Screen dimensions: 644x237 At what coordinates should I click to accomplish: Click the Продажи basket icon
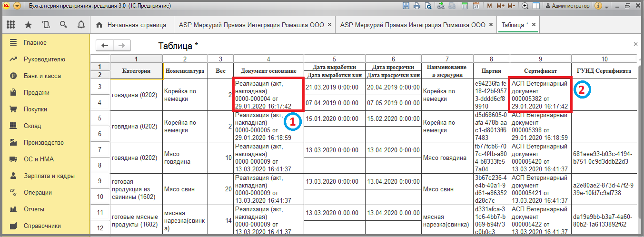[13, 93]
